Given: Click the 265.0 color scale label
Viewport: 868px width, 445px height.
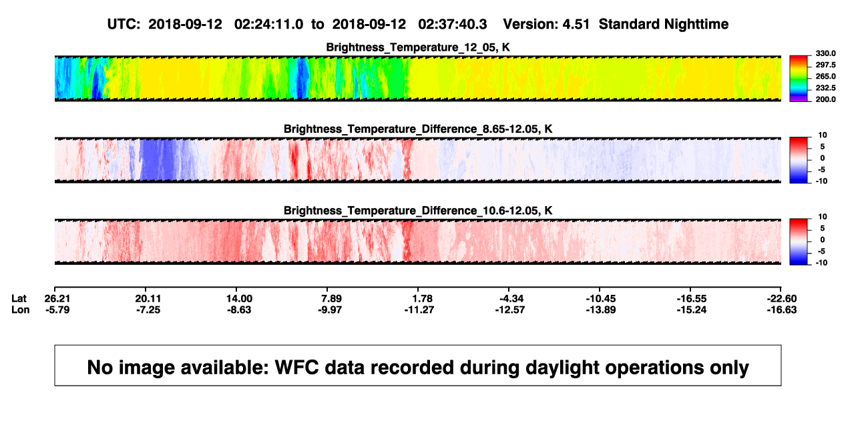Looking at the screenshot, I should coord(825,76).
